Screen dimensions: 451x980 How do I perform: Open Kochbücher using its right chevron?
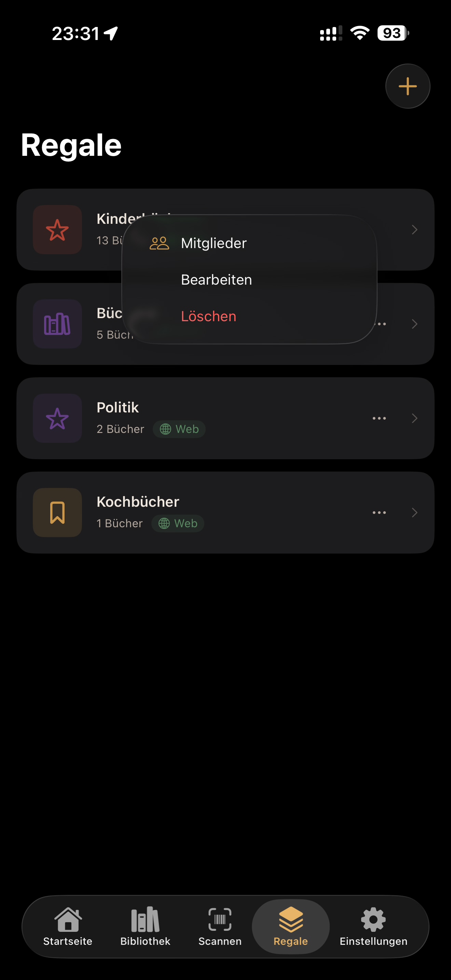click(414, 513)
